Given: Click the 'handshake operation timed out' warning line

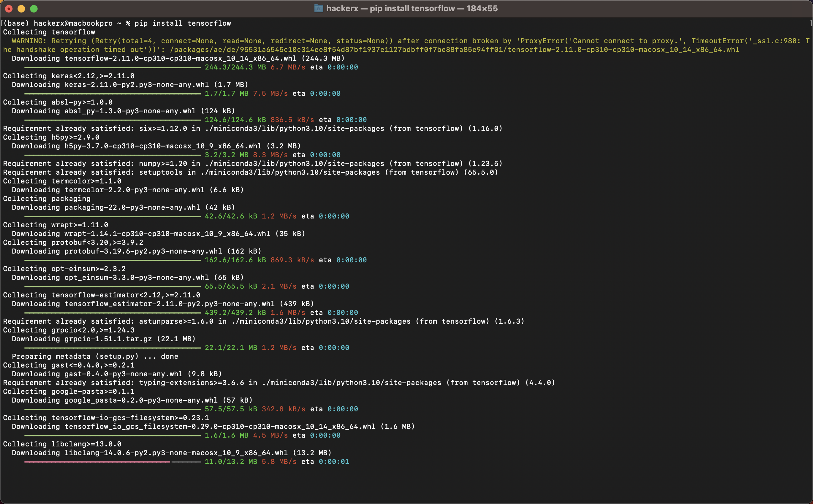Looking at the screenshot, I should 371,50.
